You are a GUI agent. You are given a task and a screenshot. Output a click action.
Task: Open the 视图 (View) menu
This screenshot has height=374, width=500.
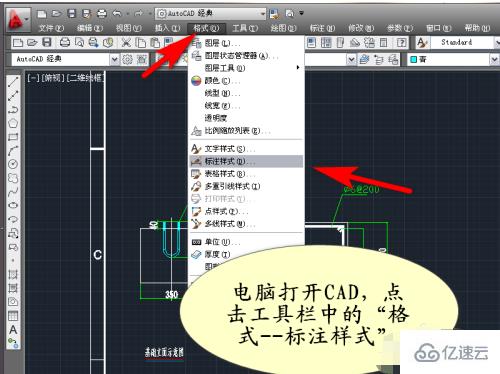[x=129, y=28]
